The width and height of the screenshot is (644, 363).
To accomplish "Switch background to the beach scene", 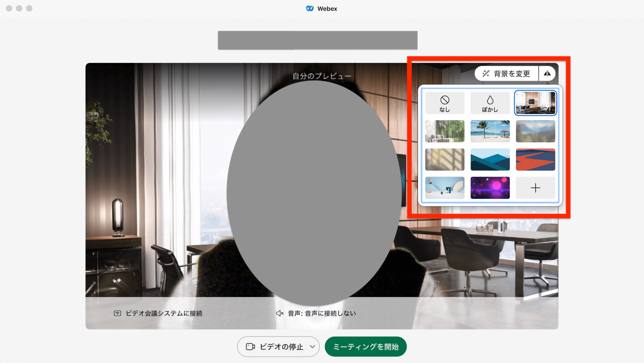I will click(490, 131).
